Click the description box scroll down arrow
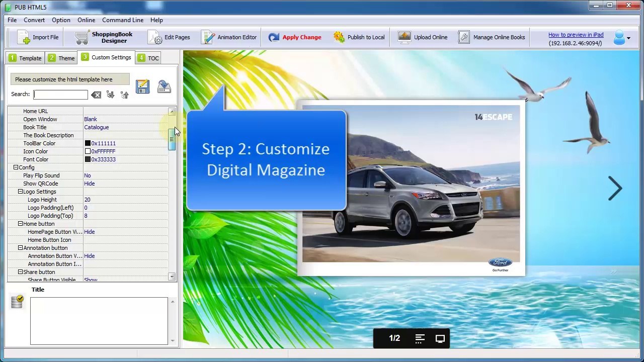644x362 pixels. pyautogui.click(x=173, y=341)
